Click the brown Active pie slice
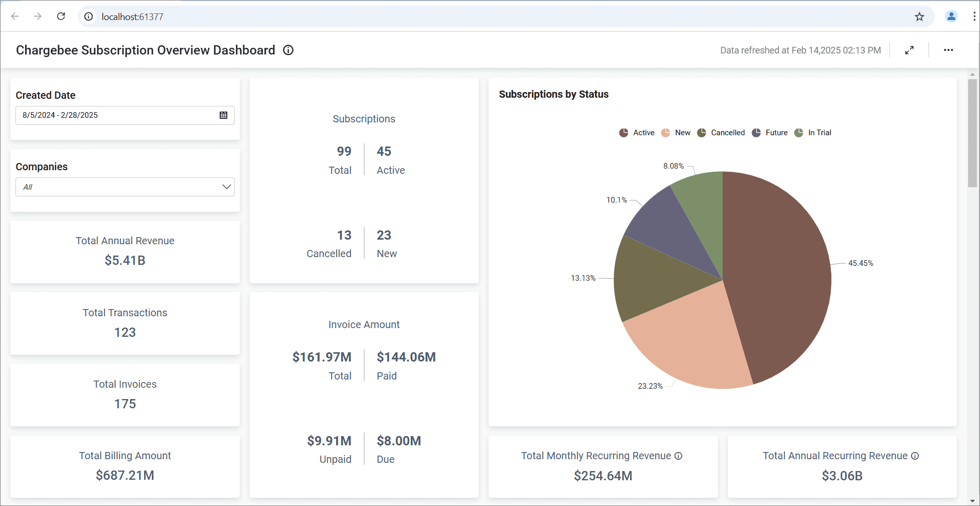The image size is (980, 506). (777, 278)
